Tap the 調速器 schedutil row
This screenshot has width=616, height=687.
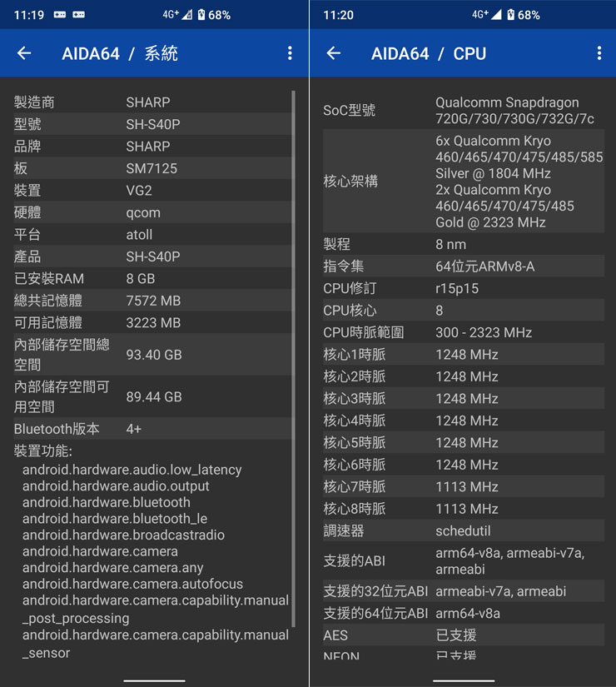click(462, 530)
